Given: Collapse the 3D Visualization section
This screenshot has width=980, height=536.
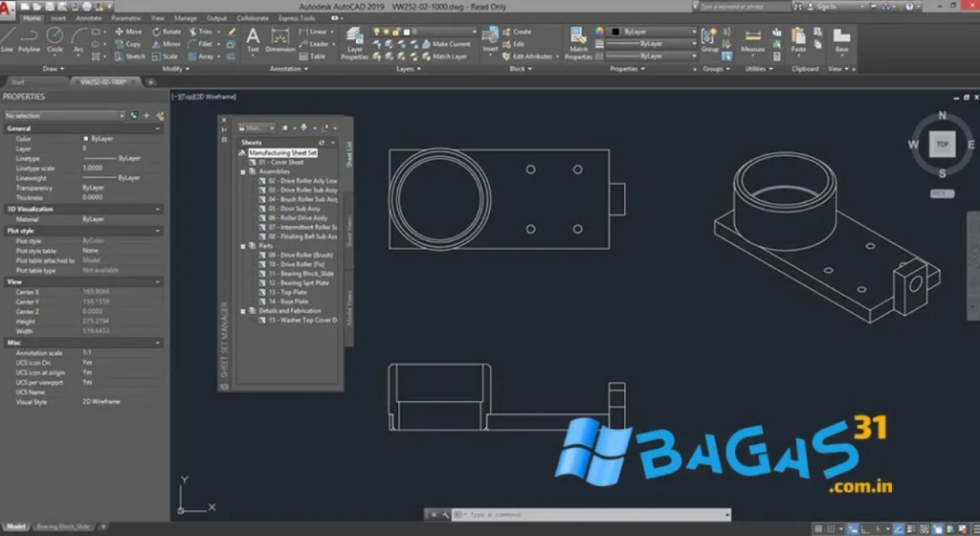Looking at the screenshot, I should pyautogui.click(x=158, y=210).
